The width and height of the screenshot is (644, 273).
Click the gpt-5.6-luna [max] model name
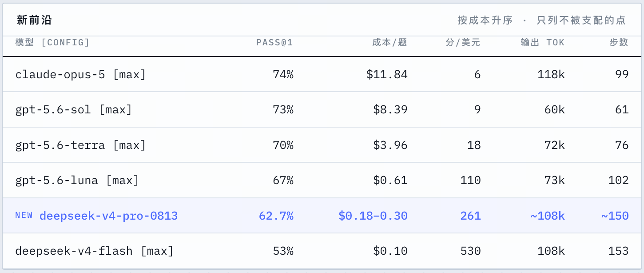coord(77,181)
